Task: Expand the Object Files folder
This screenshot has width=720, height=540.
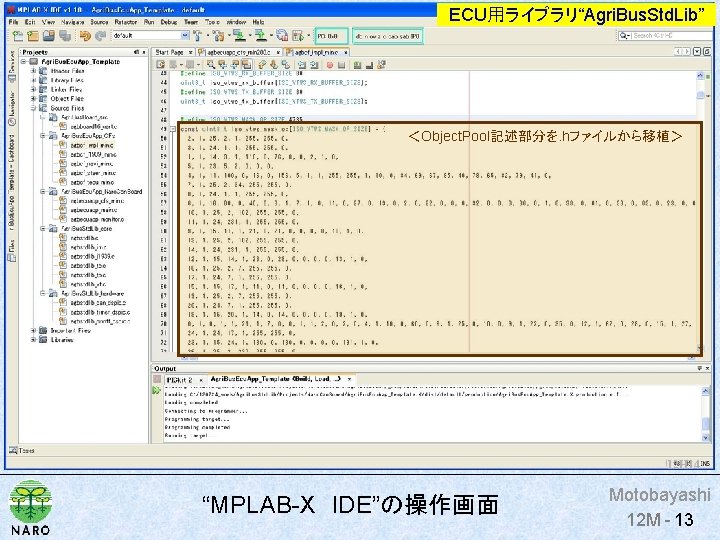Action: (x=33, y=99)
